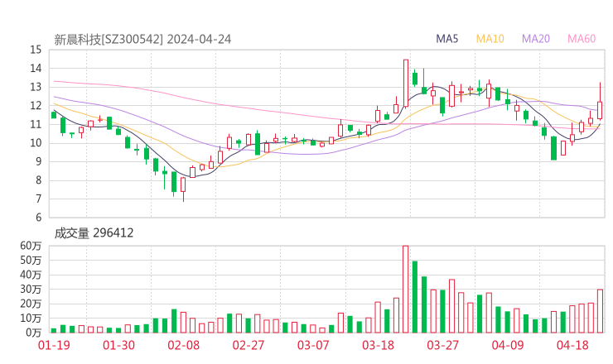This screenshot has height=364, width=613.
Task: Click the 成交量 296412 volume label
Action: click(x=94, y=233)
